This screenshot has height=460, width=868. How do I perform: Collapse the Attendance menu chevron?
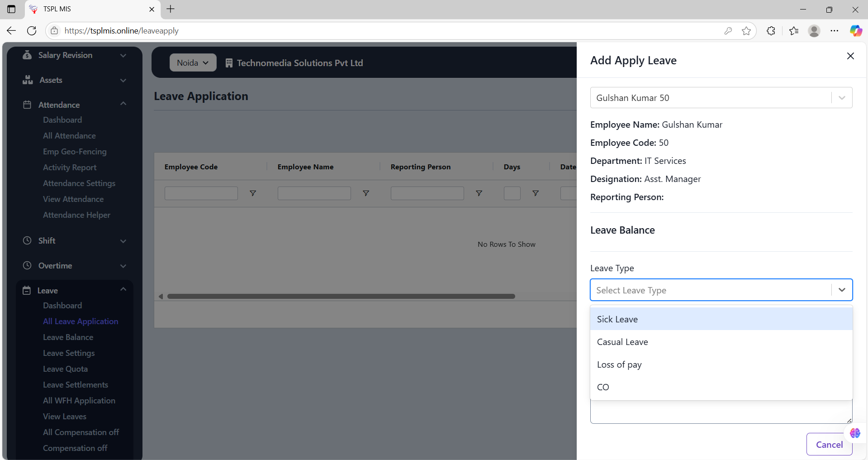[x=123, y=104]
